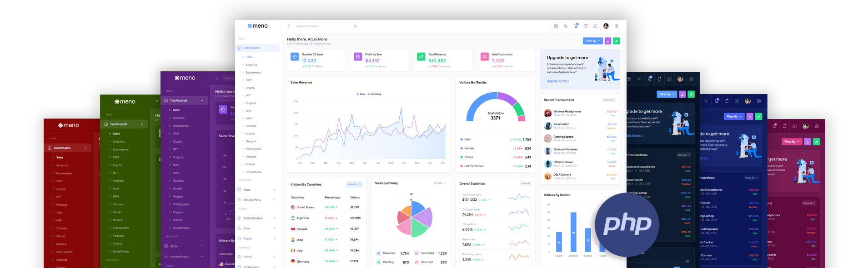Expand the Authentication menu in white sidebar
The image size is (868, 268).
pos(274,218)
